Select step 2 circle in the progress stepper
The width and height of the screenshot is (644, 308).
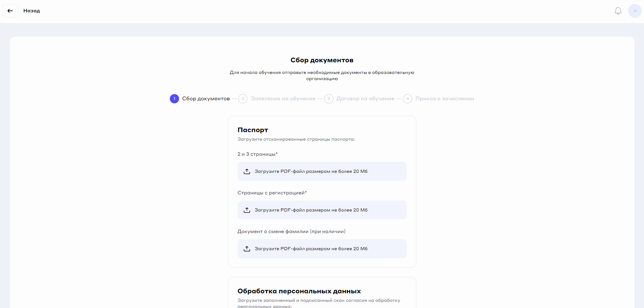243,99
